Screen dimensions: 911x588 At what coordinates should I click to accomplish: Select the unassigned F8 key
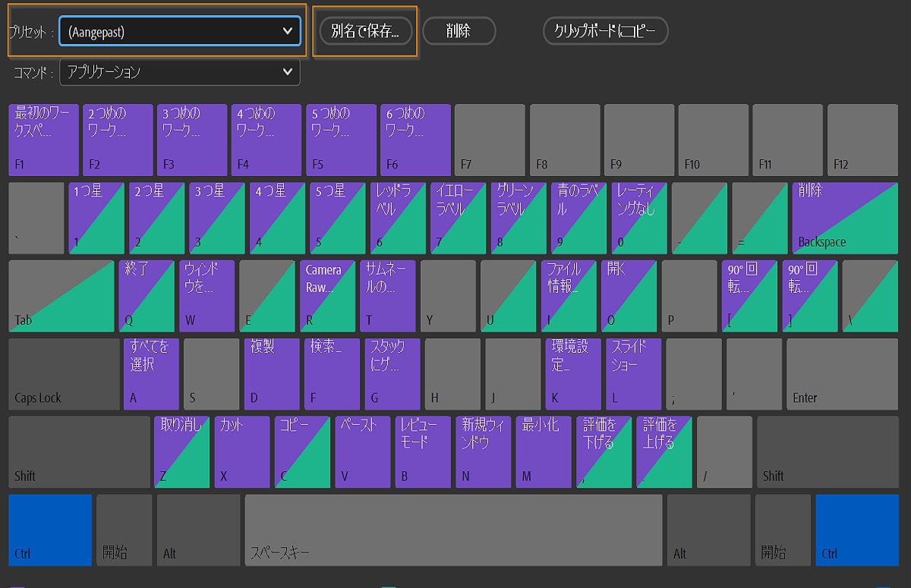(565, 140)
